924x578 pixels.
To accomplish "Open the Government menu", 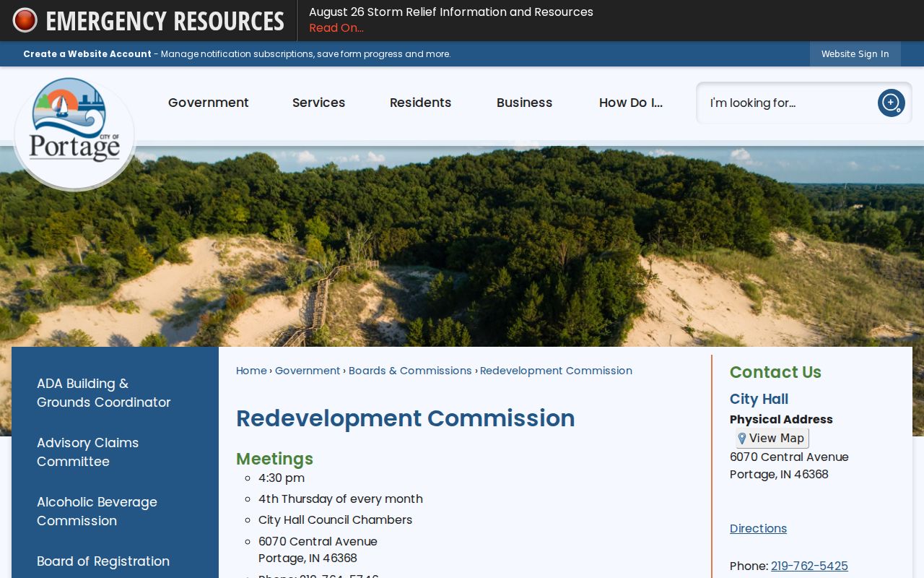I will 209,103.
